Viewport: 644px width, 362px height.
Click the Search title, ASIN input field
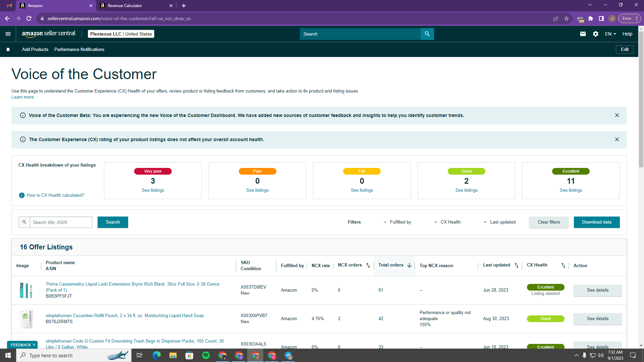click(61, 222)
